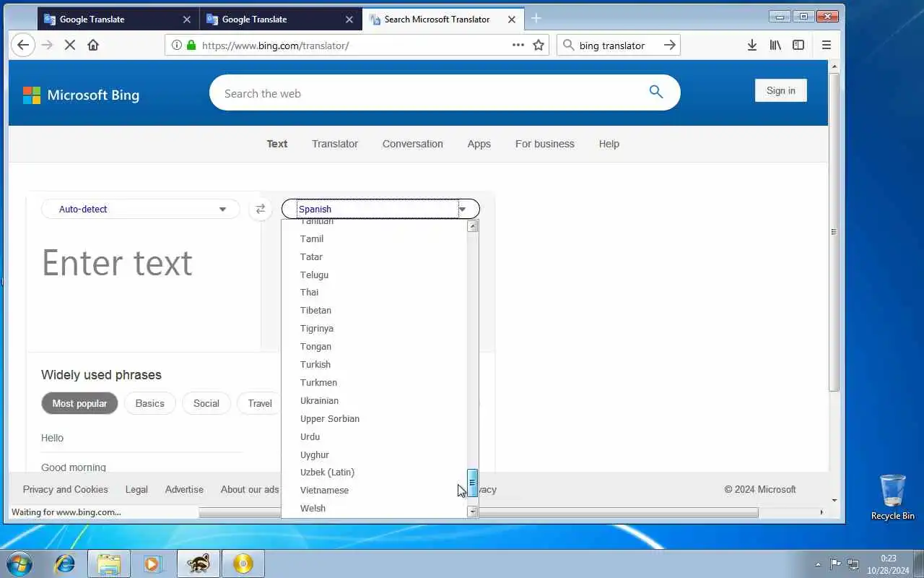Select the Most popular phrases chip

[79, 403]
